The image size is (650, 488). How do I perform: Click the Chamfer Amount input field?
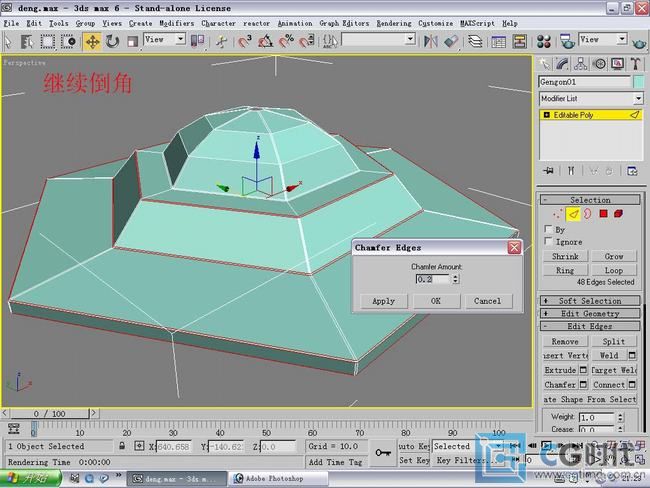(433, 279)
